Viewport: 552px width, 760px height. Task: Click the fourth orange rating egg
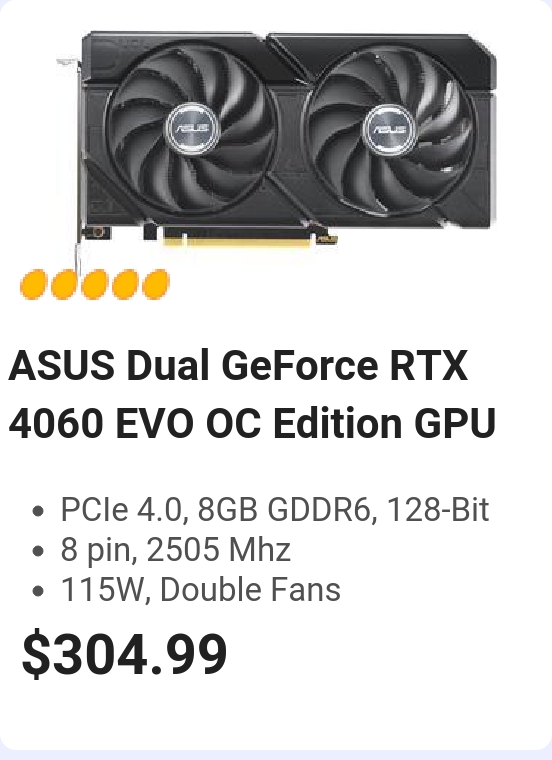click(125, 285)
